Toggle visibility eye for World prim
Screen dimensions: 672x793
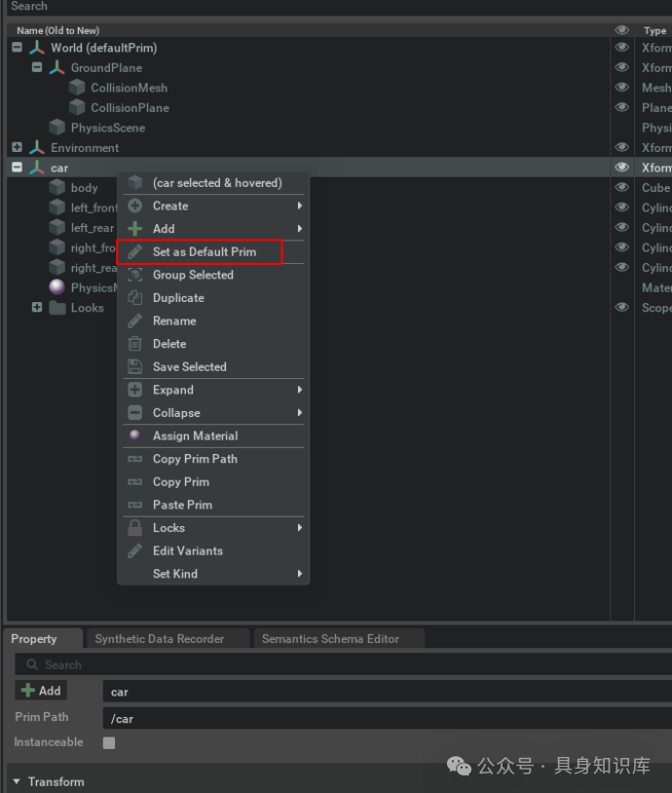click(621, 48)
